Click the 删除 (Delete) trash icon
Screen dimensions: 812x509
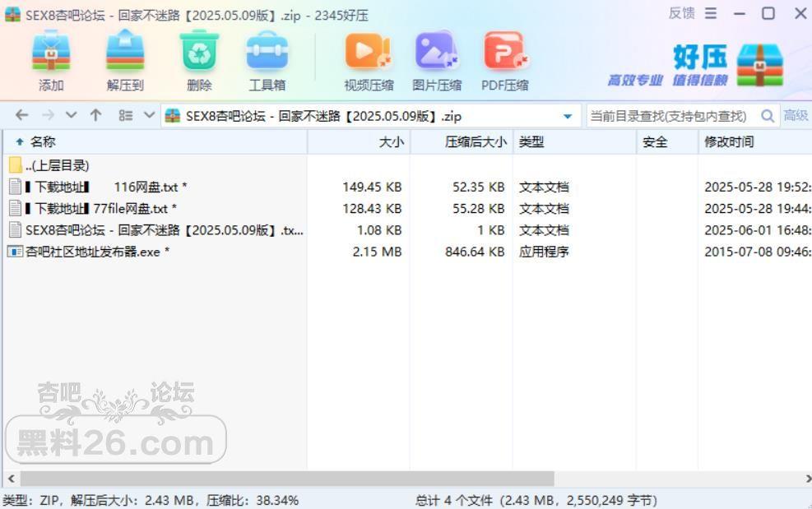[x=199, y=50]
